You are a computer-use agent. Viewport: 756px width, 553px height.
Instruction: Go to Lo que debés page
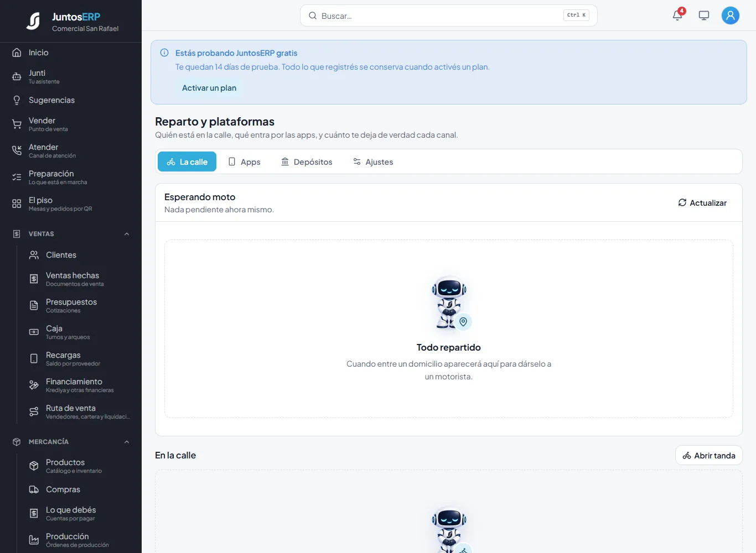79,514
